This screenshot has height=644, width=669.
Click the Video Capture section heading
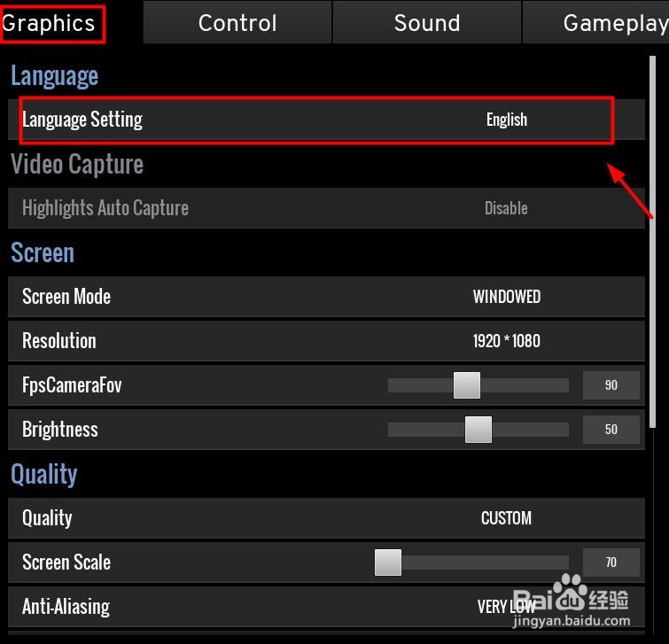(77, 164)
